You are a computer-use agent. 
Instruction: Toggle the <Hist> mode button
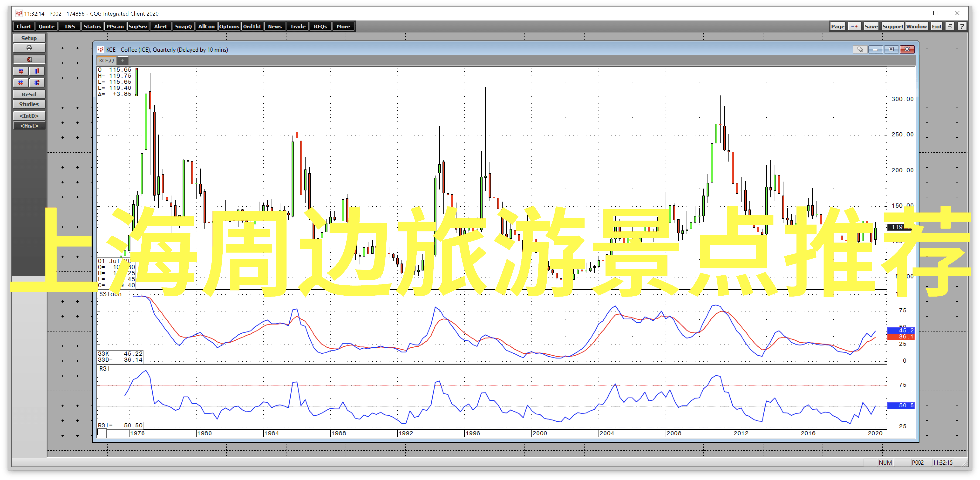click(29, 126)
